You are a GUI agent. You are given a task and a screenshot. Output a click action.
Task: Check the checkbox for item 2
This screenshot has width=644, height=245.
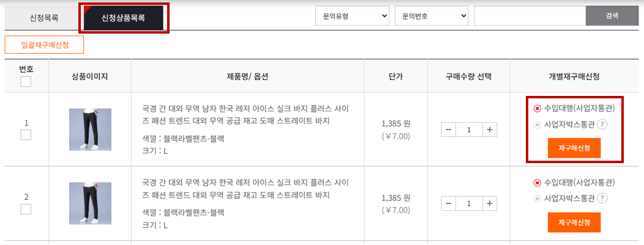tap(26, 209)
